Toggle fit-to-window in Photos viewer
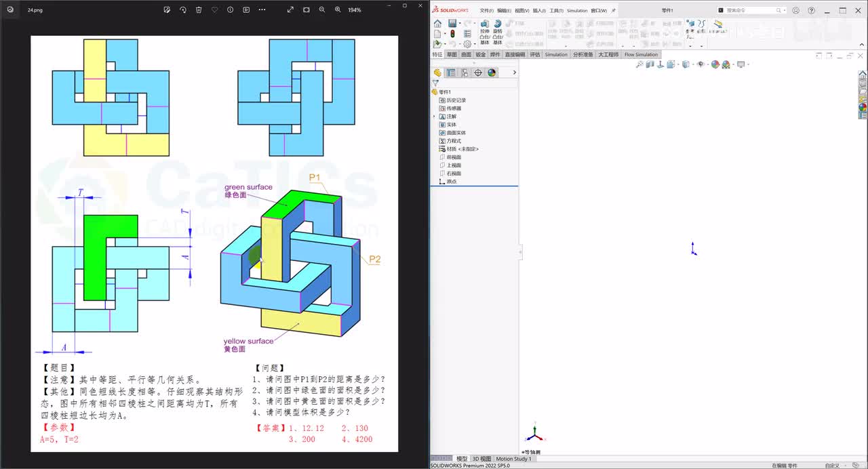The image size is (868, 469). [x=307, y=9]
